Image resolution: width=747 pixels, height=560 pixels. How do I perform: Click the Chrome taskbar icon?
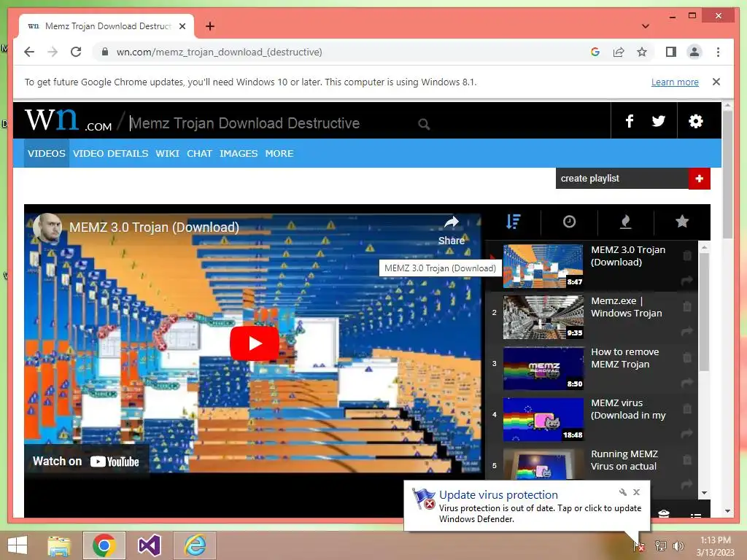(104, 545)
